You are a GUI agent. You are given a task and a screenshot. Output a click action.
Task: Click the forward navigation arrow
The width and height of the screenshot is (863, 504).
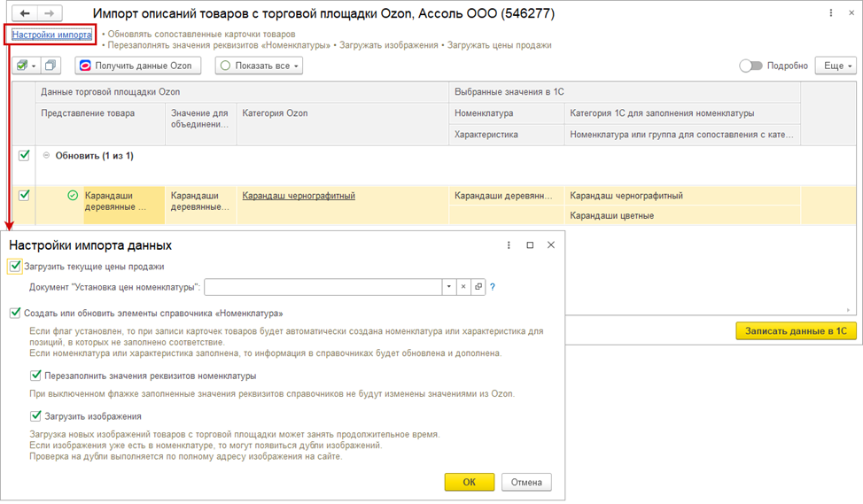(49, 15)
